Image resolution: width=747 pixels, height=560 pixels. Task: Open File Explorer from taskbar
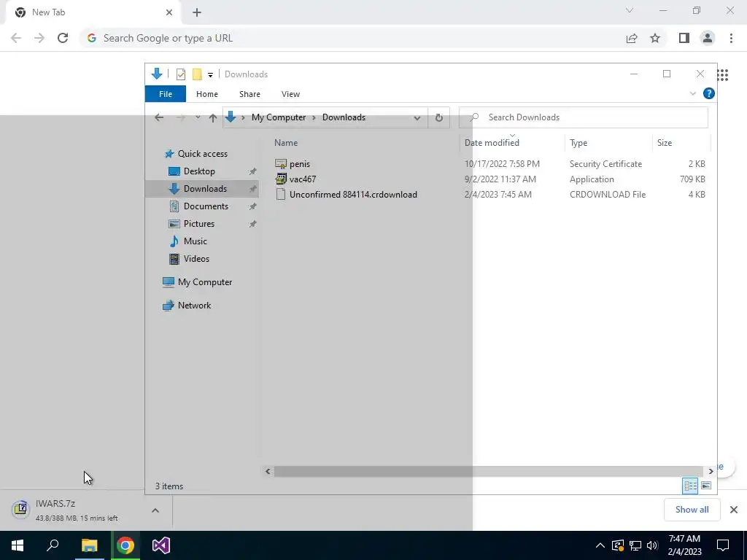[89, 545]
